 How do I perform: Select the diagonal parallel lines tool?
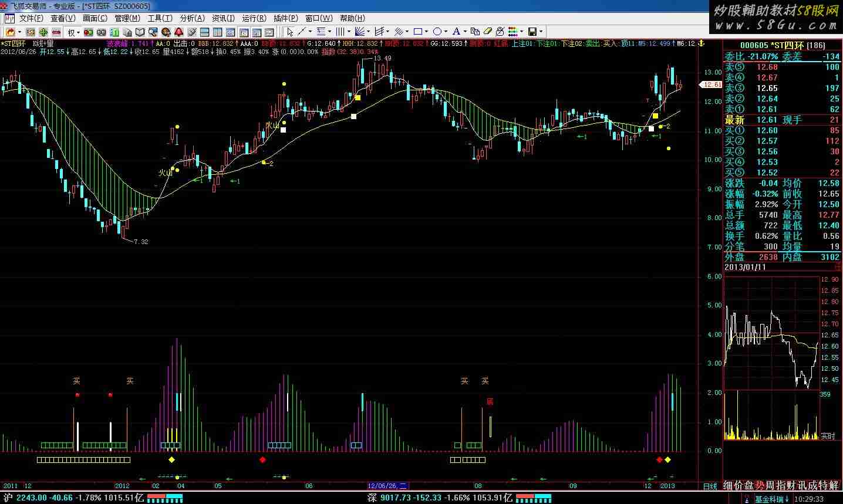coord(399,32)
